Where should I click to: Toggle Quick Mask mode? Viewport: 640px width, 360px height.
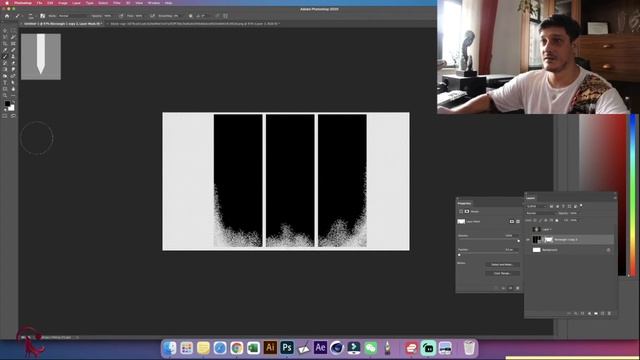[x=4, y=116]
